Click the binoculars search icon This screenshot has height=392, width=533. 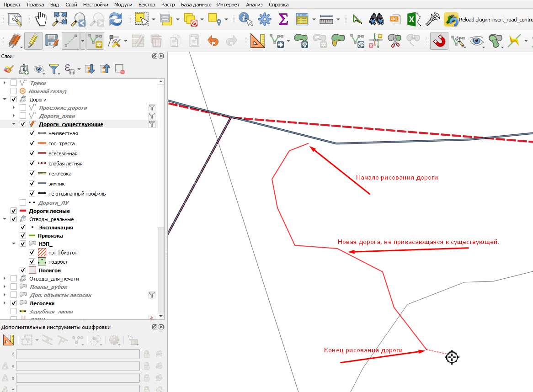click(376, 19)
